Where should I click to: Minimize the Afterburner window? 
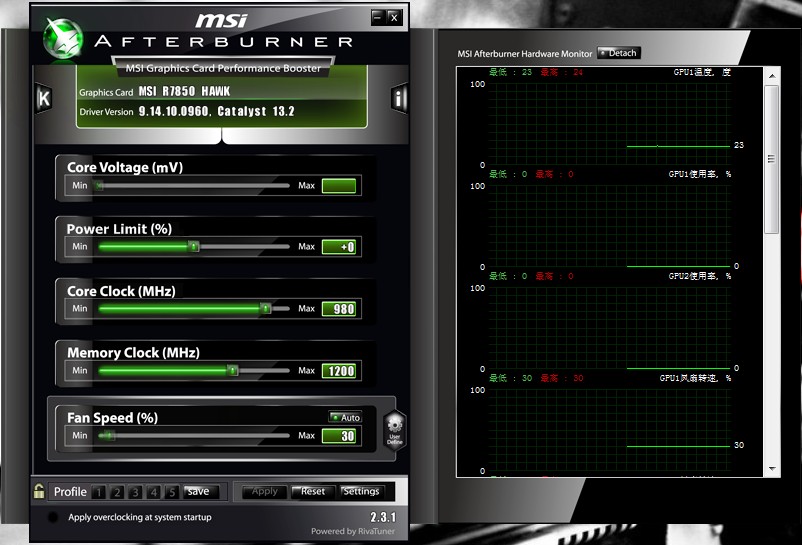click(378, 17)
